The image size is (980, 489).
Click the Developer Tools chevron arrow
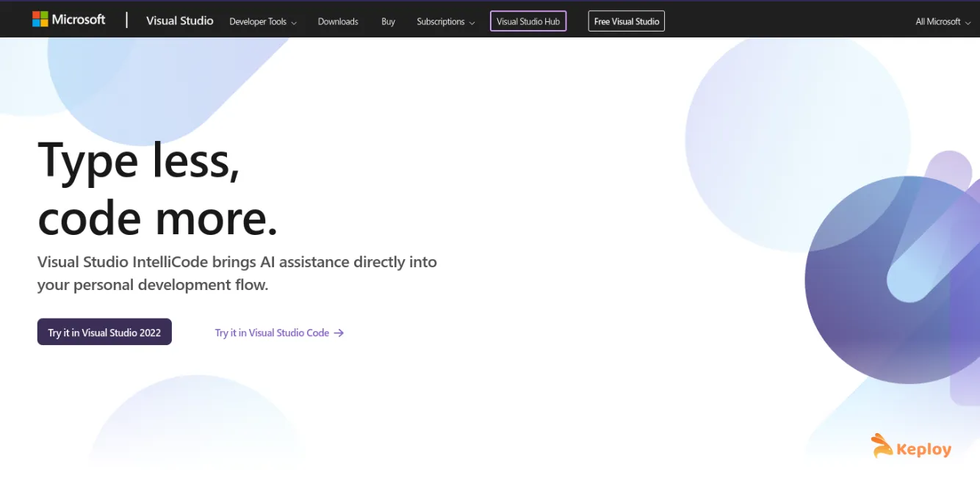(294, 23)
